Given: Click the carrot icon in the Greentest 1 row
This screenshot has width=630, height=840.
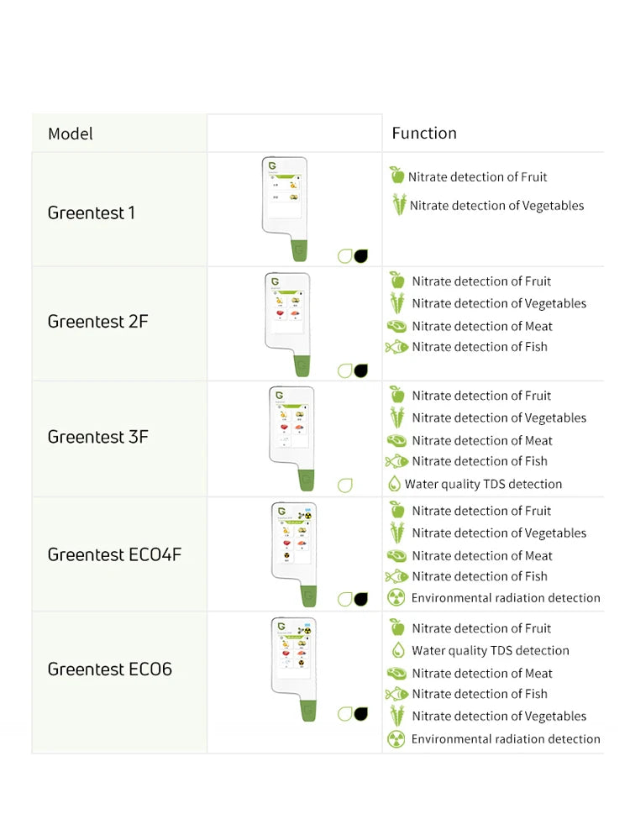Looking at the screenshot, I should click(x=399, y=204).
